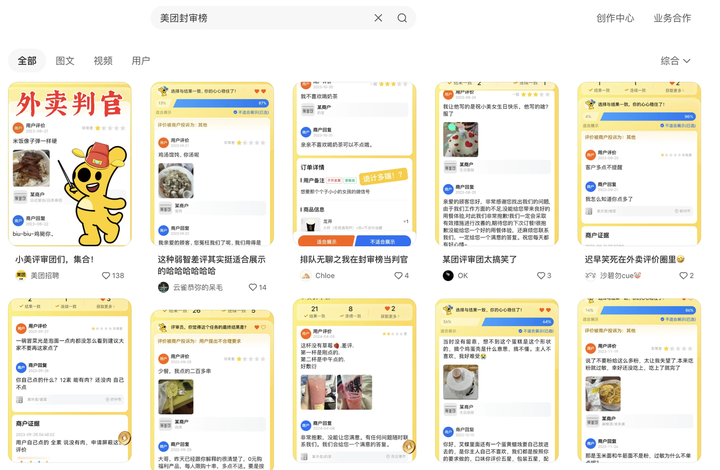Open the 订单详情 card thumbnail
This screenshot has width=720, height=470.
pos(354,164)
